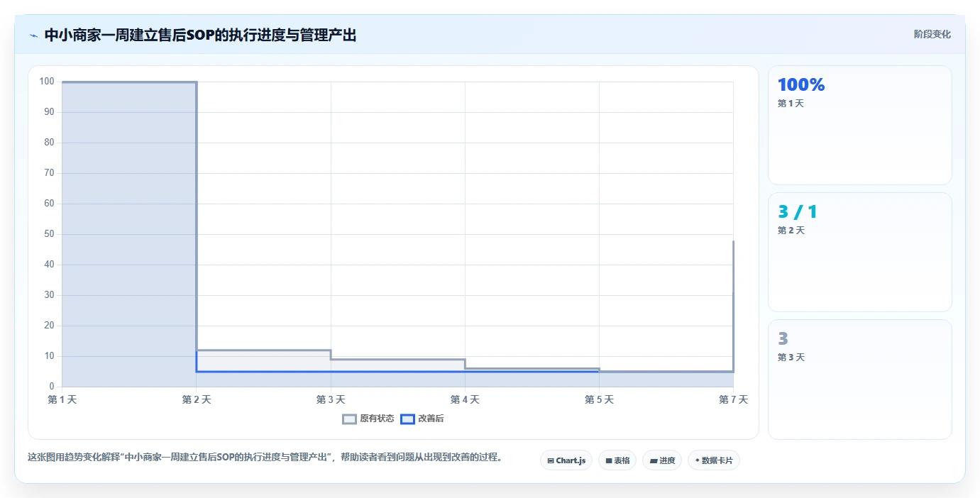This screenshot has height=498, width=980.
Task: Open the 3 / 1 第 2 天 card
Action: pyautogui.click(x=860, y=252)
